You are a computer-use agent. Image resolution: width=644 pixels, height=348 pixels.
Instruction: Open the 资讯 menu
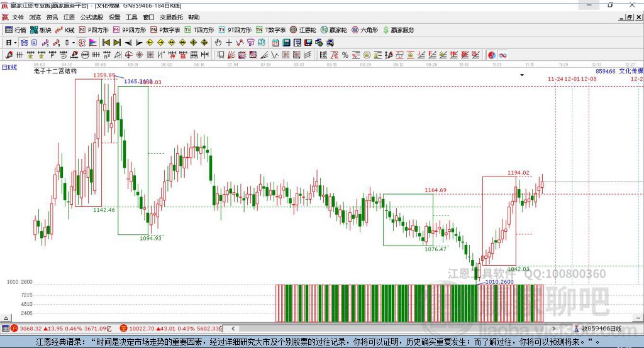[52, 17]
